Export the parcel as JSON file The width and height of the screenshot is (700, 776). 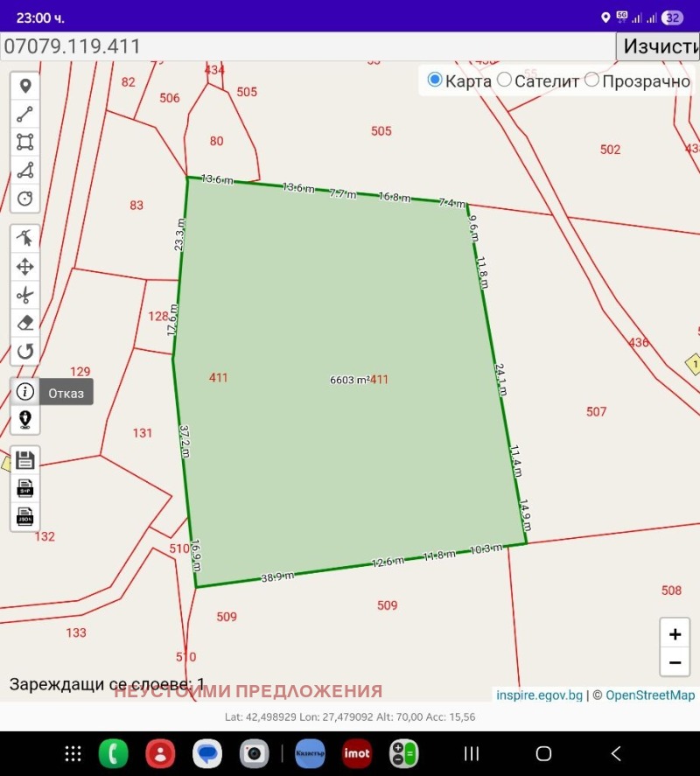click(24, 518)
